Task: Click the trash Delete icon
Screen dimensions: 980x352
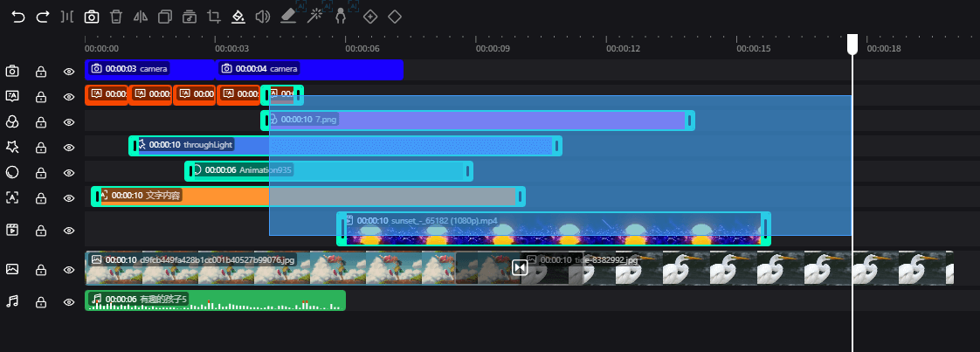Action: pos(115,17)
